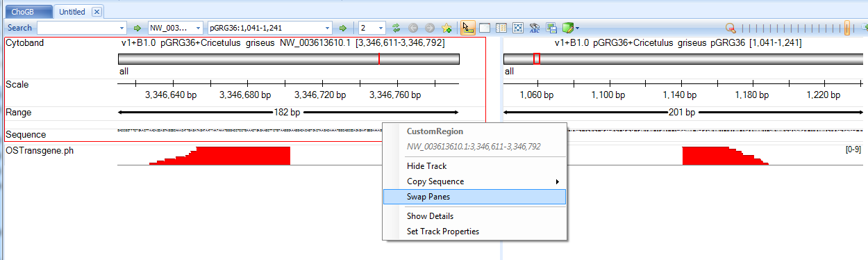Image resolution: width=868 pixels, height=260 pixels.
Task: Open find with the binoculars ABC icon
Action: click(535, 28)
